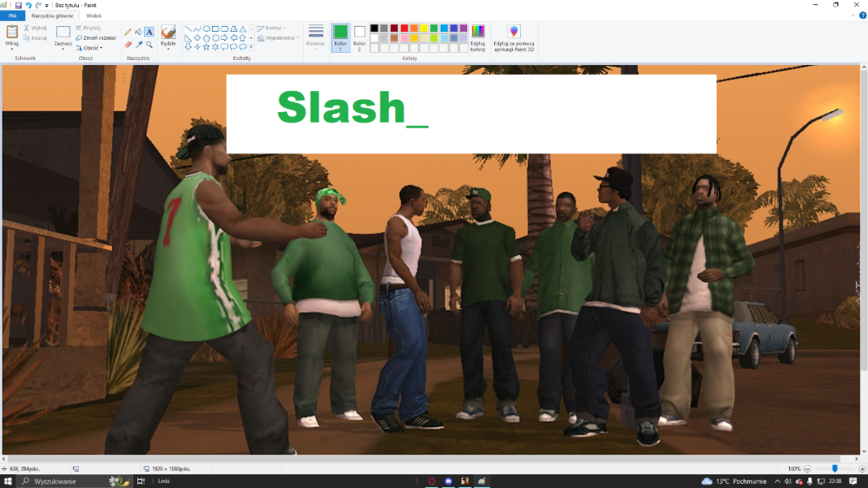
Task: Select the Eraser tool
Action: coord(128,44)
